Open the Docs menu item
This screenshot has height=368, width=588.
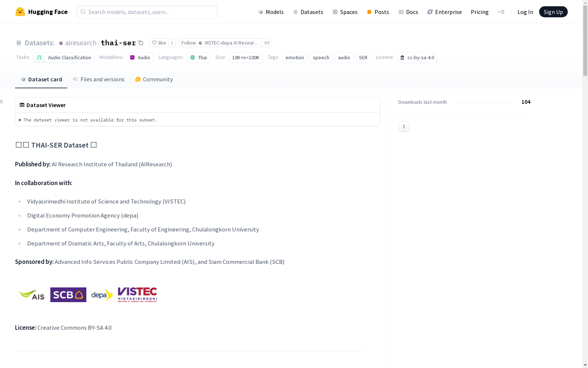click(x=408, y=12)
